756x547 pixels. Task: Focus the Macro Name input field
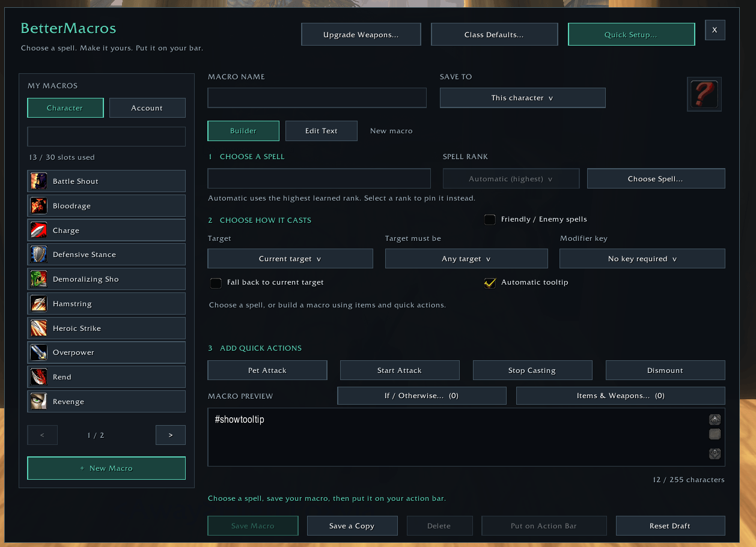click(317, 98)
